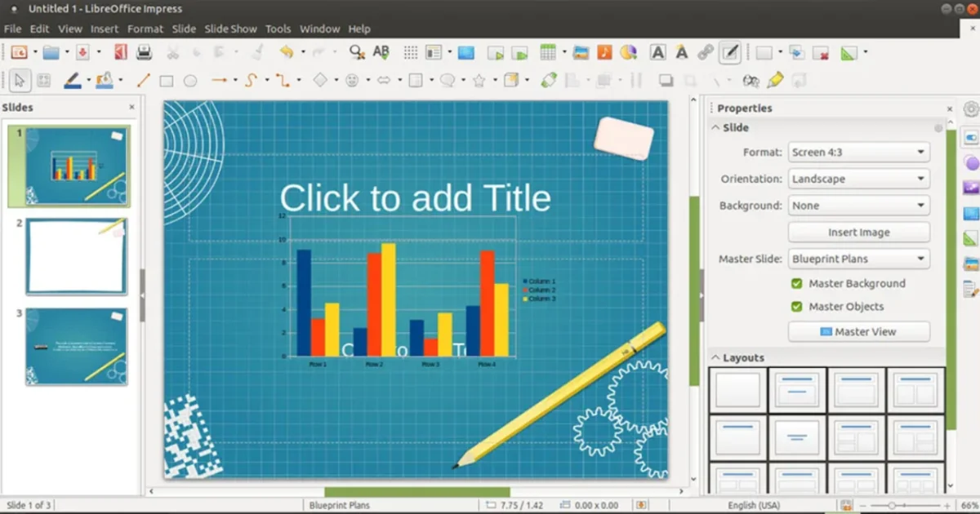Open the Format menu

(x=145, y=29)
